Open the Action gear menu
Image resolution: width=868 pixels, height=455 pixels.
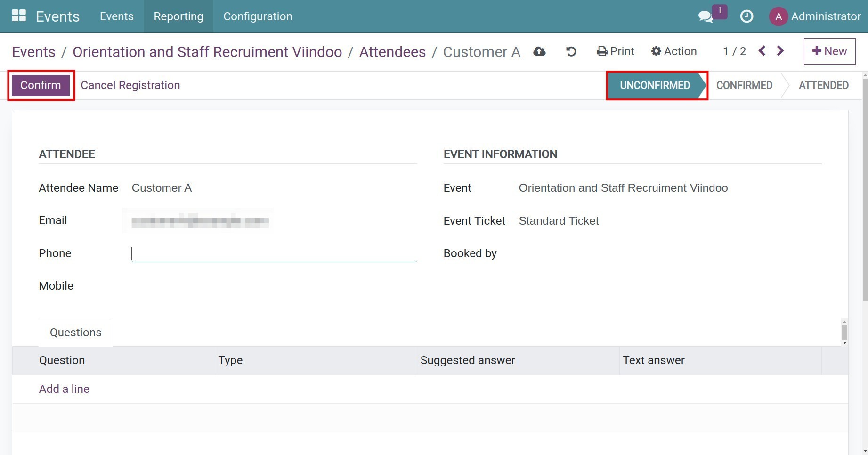coord(673,51)
